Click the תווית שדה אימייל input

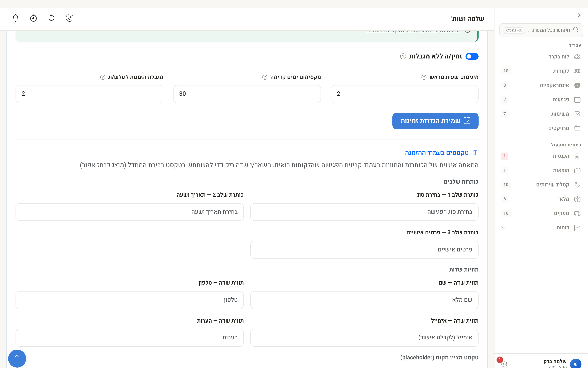coord(364,338)
